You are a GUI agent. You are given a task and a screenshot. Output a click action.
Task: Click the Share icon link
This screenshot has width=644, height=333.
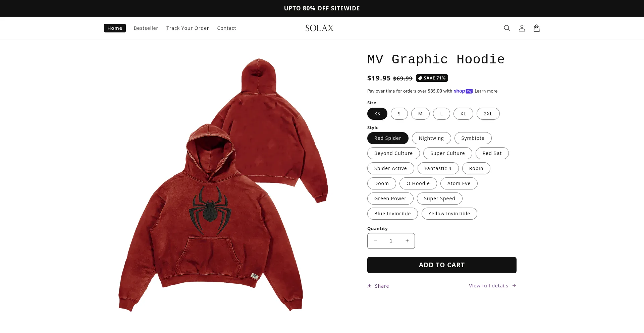pos(378,286)
